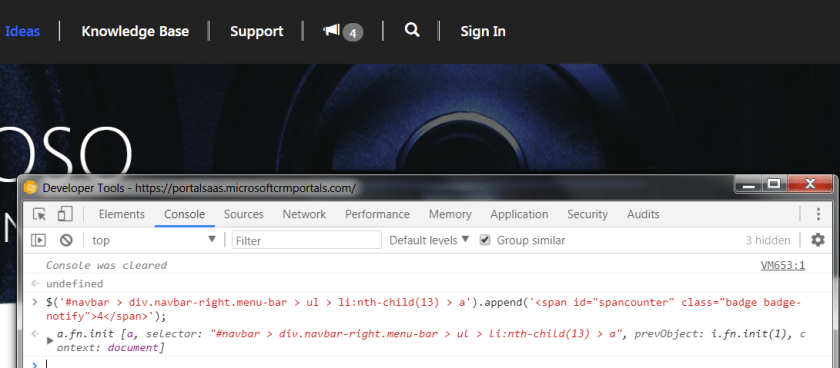Follow the VM653:1 source link
The image size is (840, 368).
click(783, 265)
